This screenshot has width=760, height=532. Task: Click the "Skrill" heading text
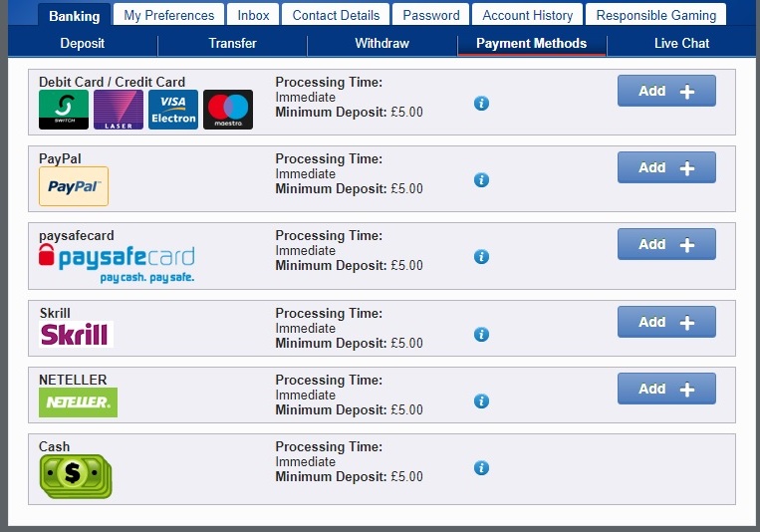(x=55, y=313)
